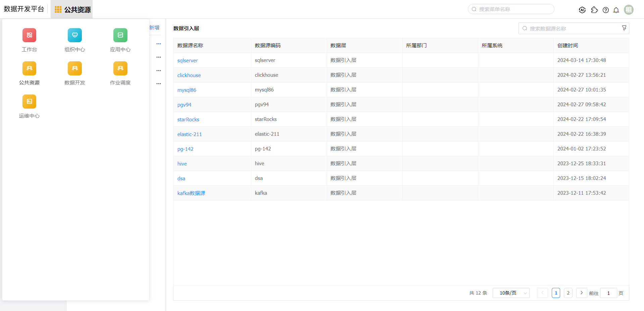Click the puzzle piece plugin icon
The height and width of the screenshot is (311, 644).
[594, 10]
